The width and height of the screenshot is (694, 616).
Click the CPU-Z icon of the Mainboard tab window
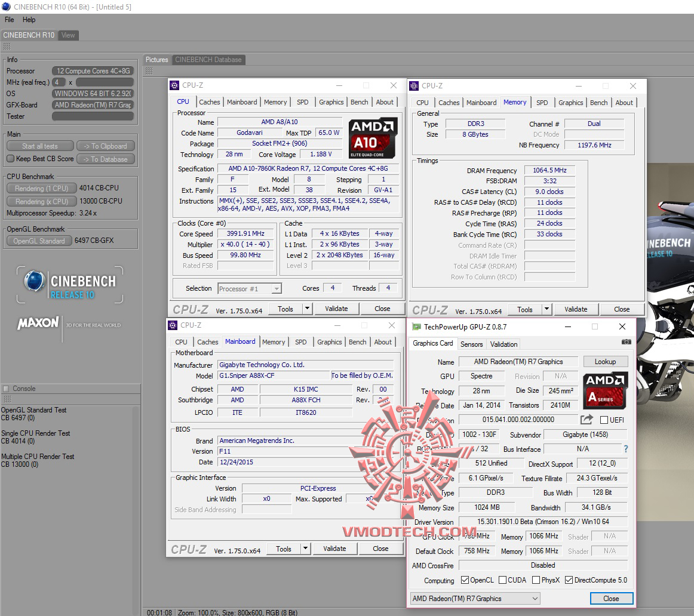173,325
